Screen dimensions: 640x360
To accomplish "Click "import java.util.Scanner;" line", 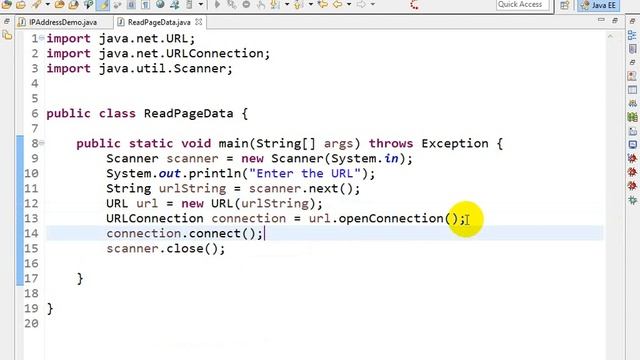I will tap(139, 68).
